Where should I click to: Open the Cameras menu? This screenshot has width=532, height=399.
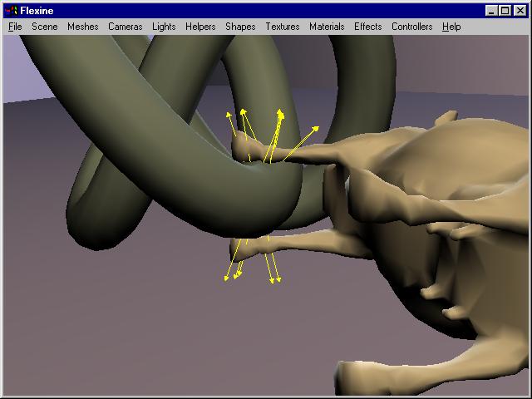click(126, 27)
